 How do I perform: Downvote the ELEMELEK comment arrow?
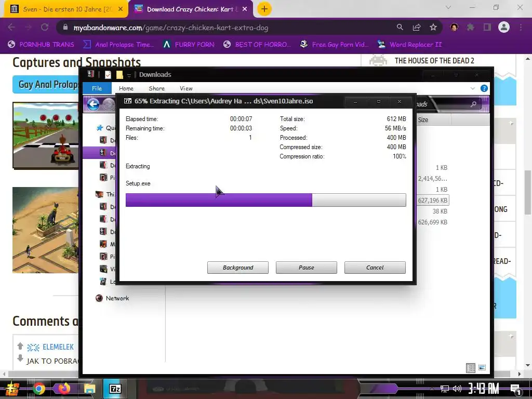pyautogui.click(x=20, y=358)
